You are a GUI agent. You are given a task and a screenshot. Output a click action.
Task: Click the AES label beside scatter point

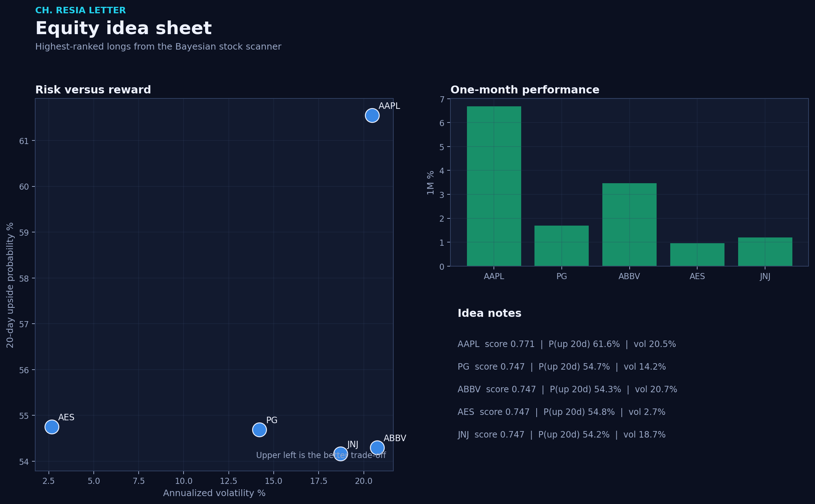click(x=66, y=417)
